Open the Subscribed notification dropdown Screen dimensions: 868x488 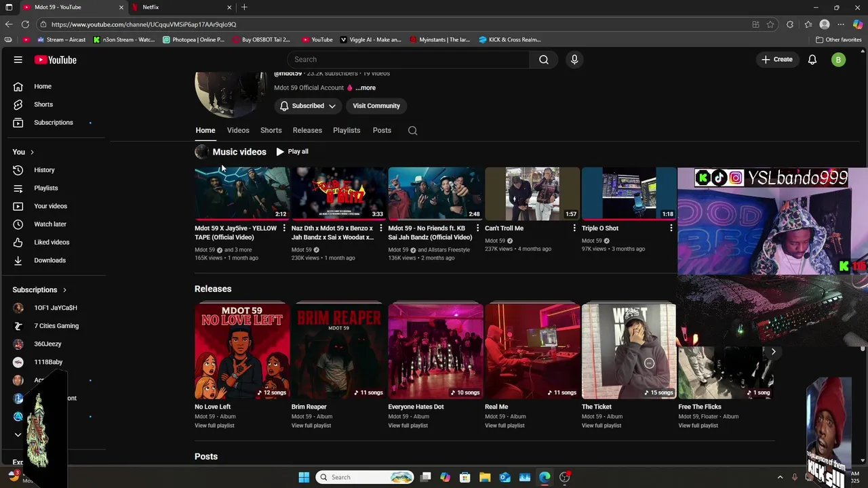308,106
